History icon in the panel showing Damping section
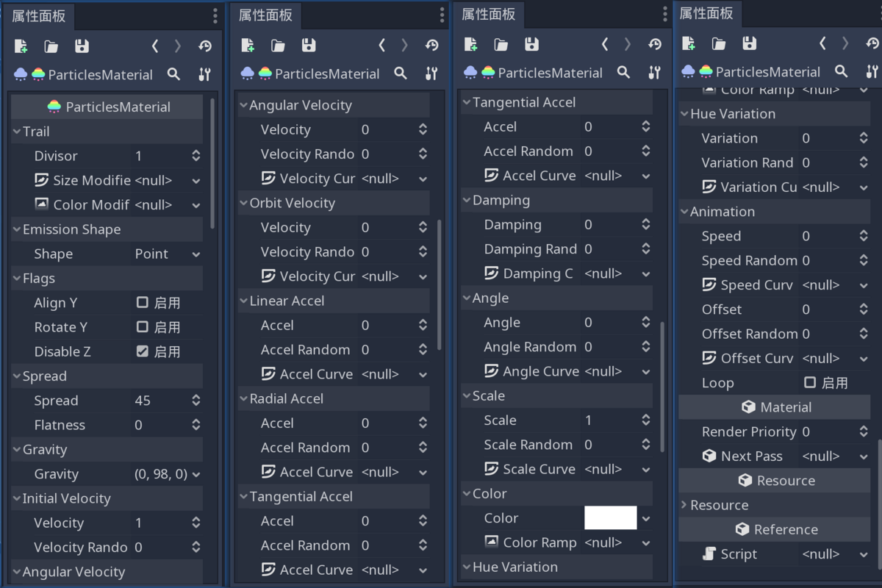The image size is (882, 588). pos(655,45)
